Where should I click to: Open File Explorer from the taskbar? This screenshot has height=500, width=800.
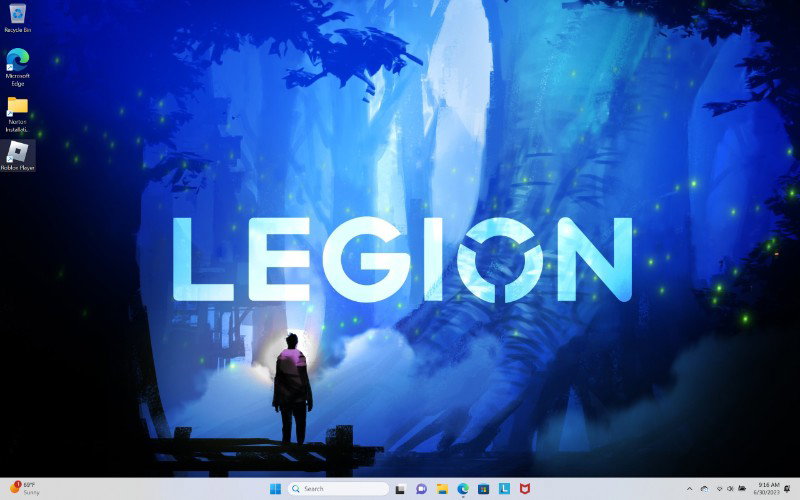[x=442, y=489]
